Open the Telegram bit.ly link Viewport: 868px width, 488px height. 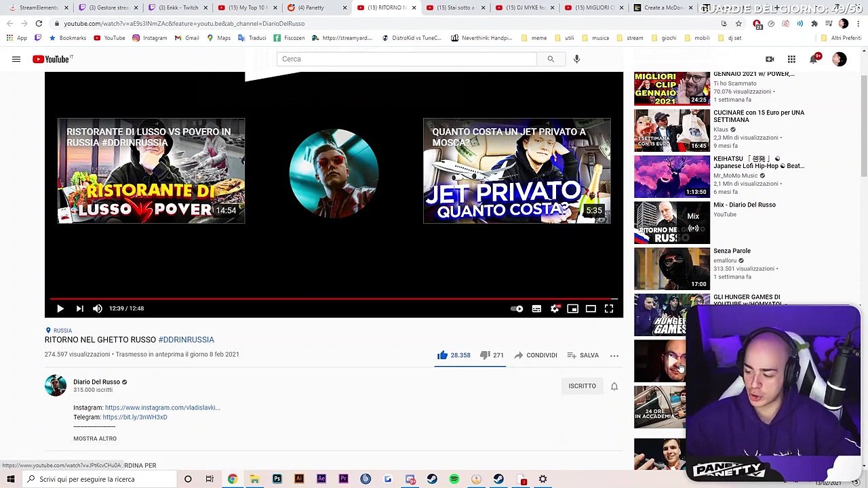pyautogui.click(x=135, y=417)
